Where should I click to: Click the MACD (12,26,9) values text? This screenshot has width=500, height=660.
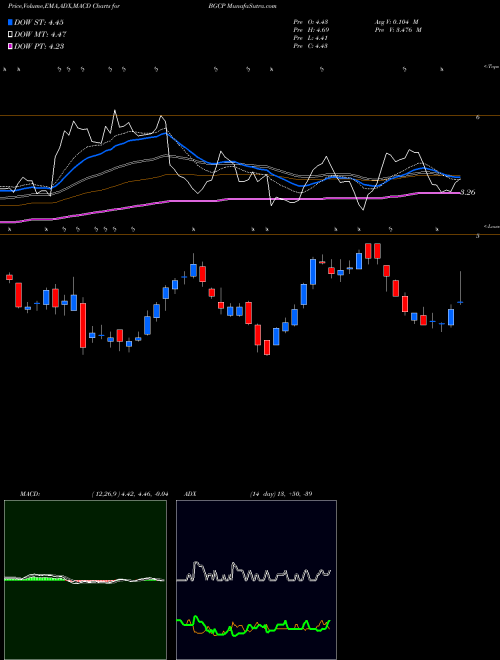click(130, 494)
